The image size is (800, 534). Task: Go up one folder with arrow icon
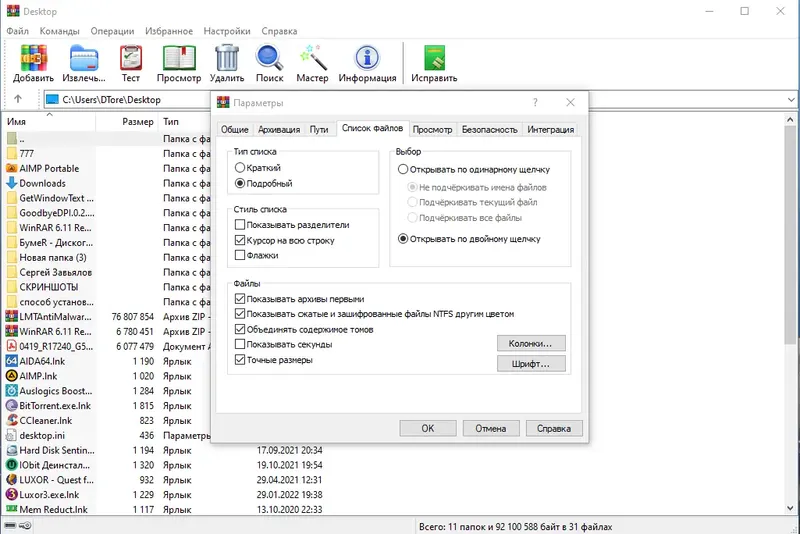tap(18, 99)
